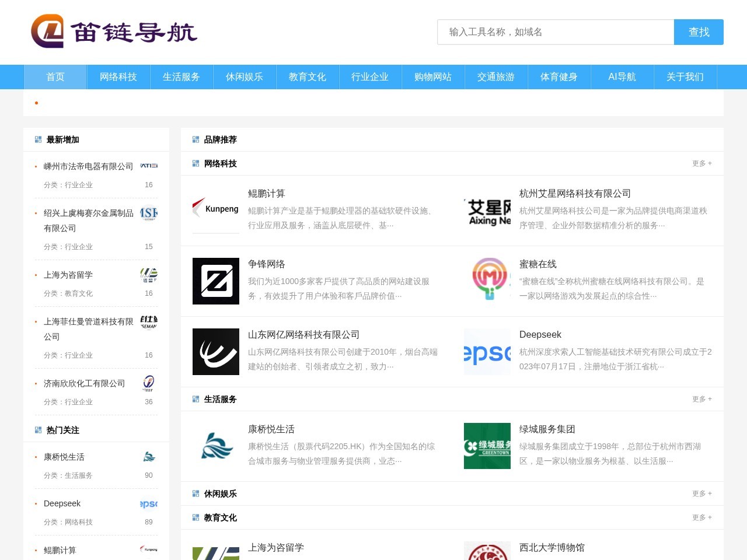Open the 鲲鹏计算 title link in 品牌推荐
Viewport: 747px width, 560px height.
coord(267,194)
